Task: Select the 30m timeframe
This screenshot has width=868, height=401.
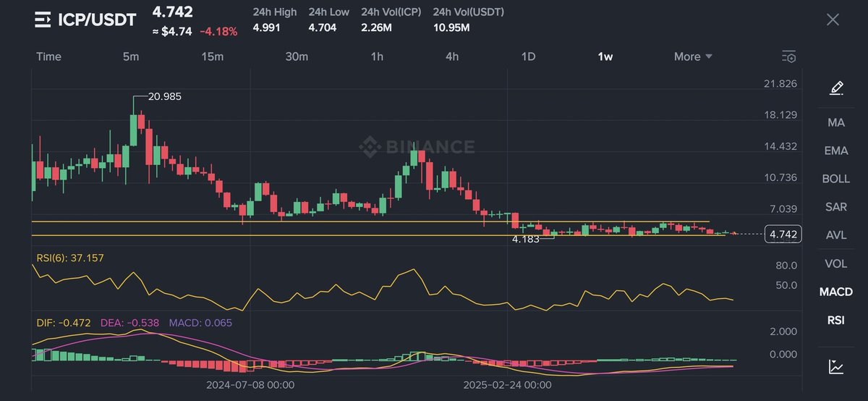Action: click(x=297, y=56)
